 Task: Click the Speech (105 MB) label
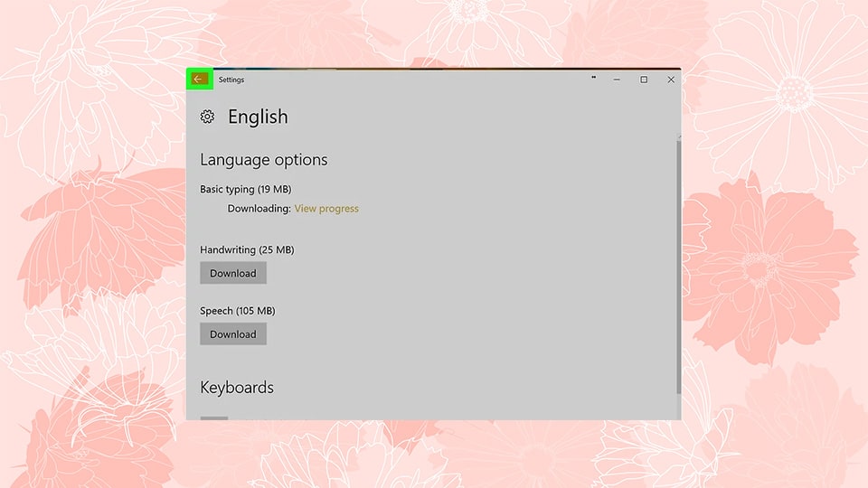(237, 311)
